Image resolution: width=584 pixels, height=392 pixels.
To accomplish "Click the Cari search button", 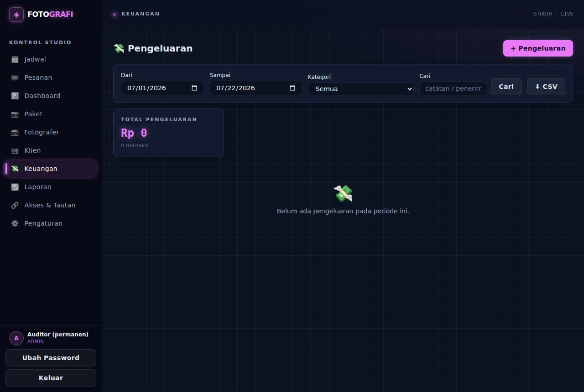I will click(506, 87).
